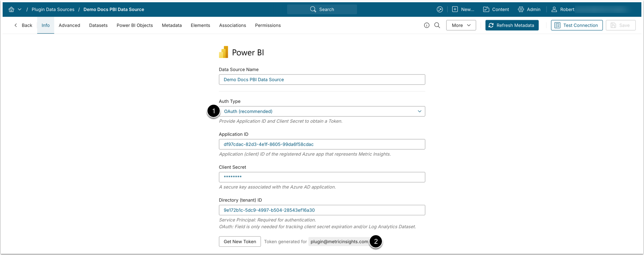Open the top Search bar
Viewport: 644px width, 255px height.
322,9
